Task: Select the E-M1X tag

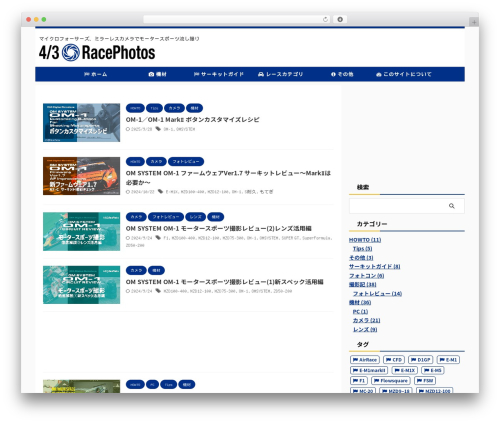Action: coord(404,370)
